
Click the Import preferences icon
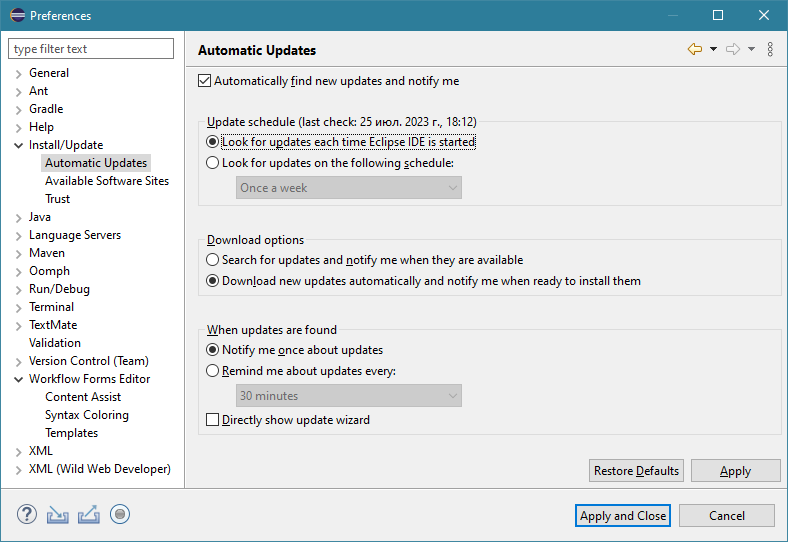tap(58, 515)
